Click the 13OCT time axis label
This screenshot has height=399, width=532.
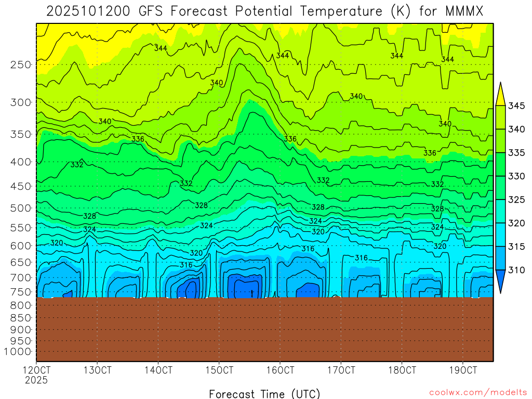[97, 370]
